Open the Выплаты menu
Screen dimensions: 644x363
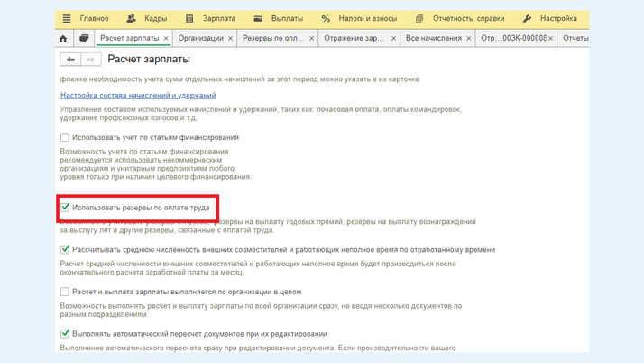pyautogui.click(x=287, y=18)
